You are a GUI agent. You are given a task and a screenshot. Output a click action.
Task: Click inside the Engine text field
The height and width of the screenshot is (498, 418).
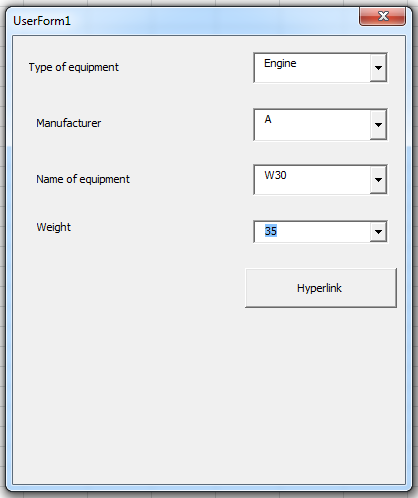click(312, 68)
